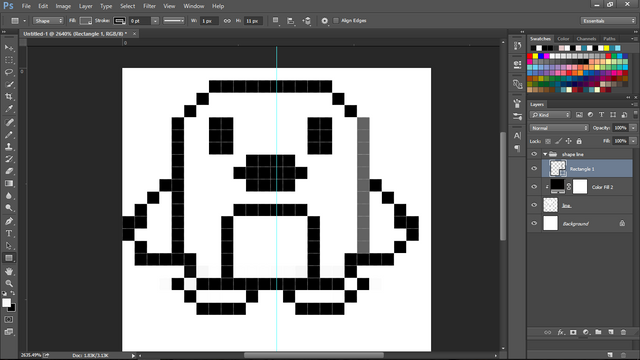The width and height of the screenshot is (640, 360).
Task: Open the File menu
Action: click(26, 6)
